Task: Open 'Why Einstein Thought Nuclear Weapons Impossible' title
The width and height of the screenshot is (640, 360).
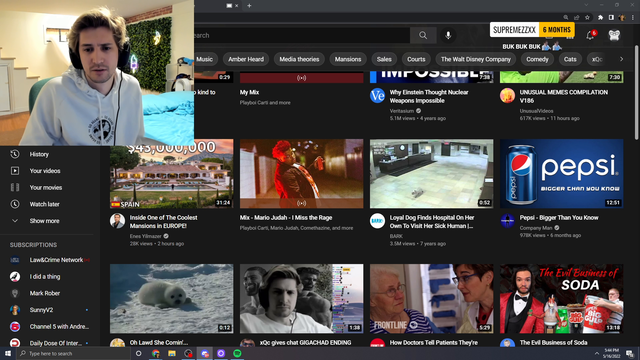Action: (x=429, y=96)
